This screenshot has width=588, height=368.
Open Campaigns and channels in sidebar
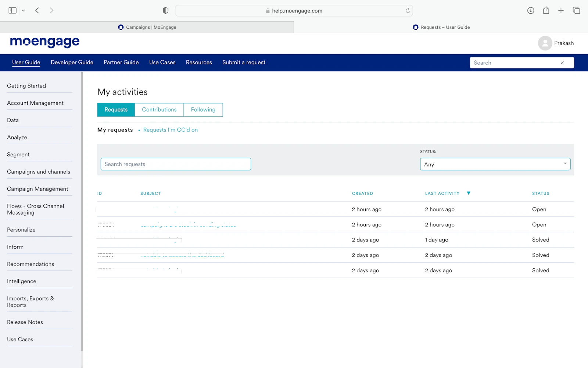39,172
